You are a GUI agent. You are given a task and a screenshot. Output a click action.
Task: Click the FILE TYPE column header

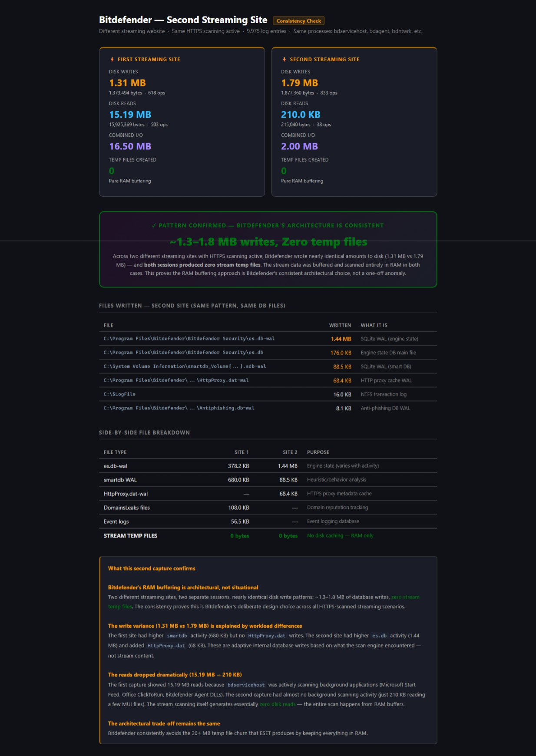tap(115, 452)
